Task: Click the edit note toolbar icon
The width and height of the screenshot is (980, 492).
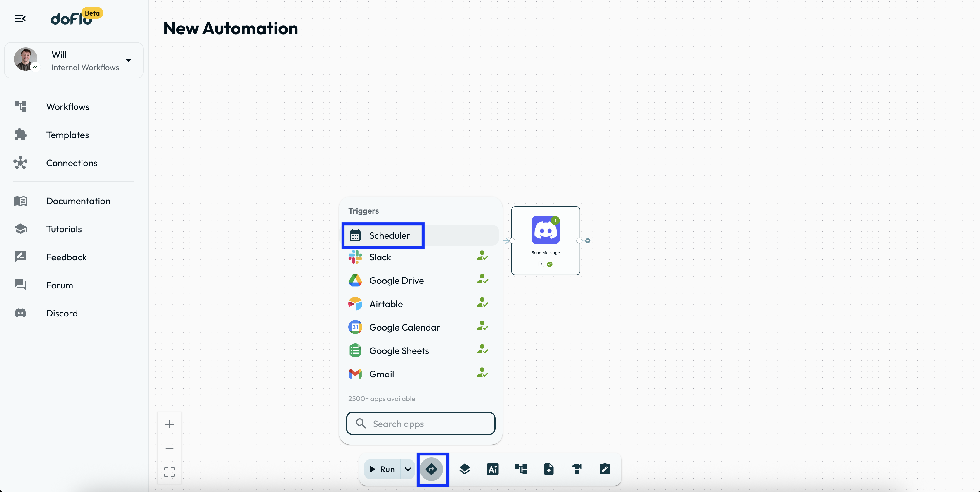Action: coord(605,469)
